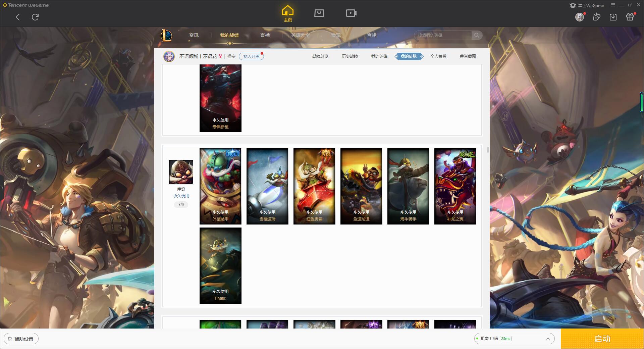Viewport: 644px width, 349px height.
Task: Open the video live icon
Action: click(x=351, y=13)
